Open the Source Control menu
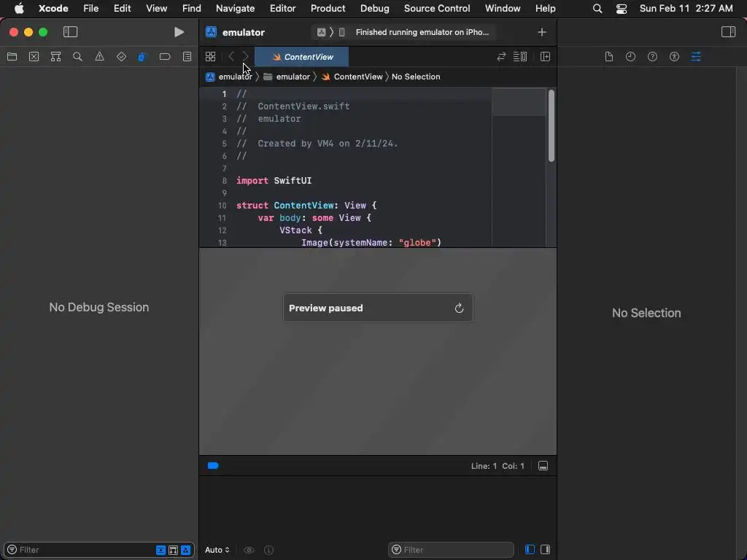This screenshot has width=747, height=560. coord(437,8)
